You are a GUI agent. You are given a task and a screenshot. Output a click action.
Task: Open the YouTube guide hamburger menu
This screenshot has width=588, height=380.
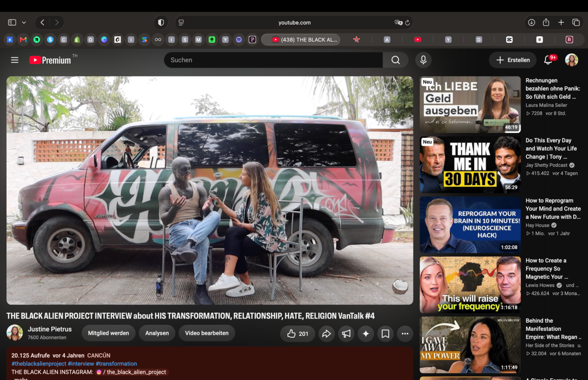tap(15, 60)
